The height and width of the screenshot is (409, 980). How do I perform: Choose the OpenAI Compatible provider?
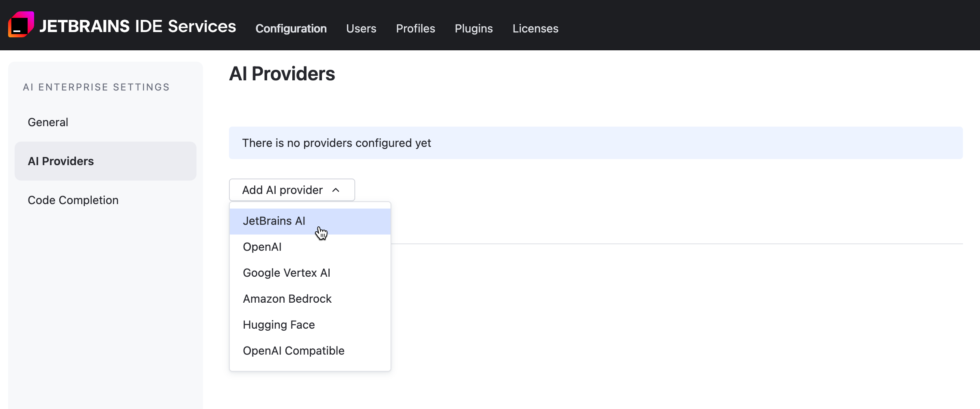(294, 351)
